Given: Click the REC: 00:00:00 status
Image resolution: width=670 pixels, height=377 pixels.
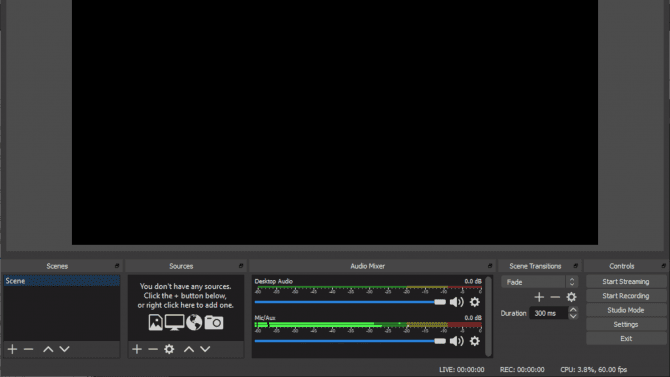Looking at the screenshot, I should [522, 370].
